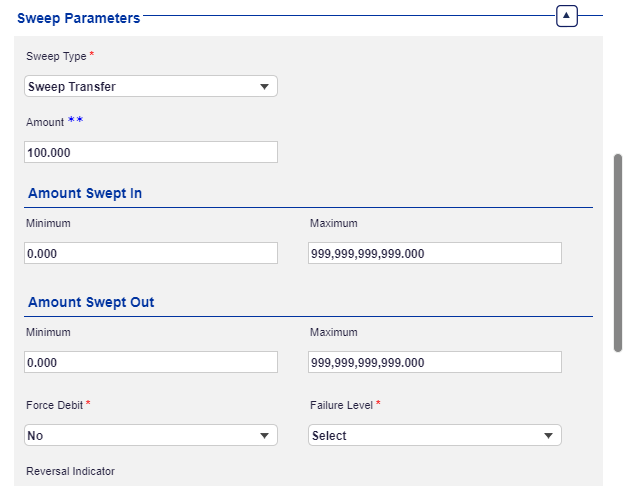
Task: Click the Maximum label under Amount Swept Out
Action: click(333, 332)
